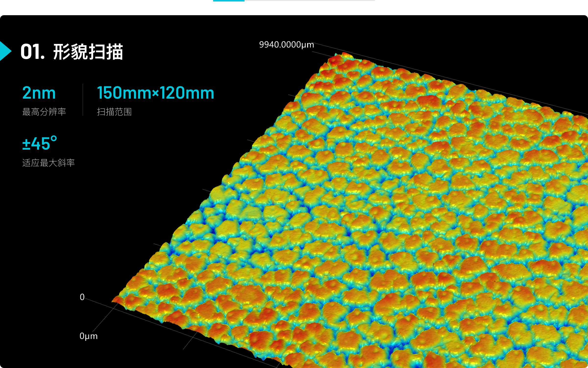Click the '2nm' resolution value
This screenshot has height=368, width=588.
pos(39,93)
